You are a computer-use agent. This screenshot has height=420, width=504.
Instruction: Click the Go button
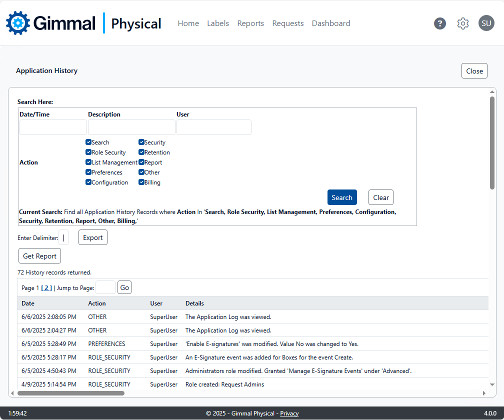click(x=124, y=287)
